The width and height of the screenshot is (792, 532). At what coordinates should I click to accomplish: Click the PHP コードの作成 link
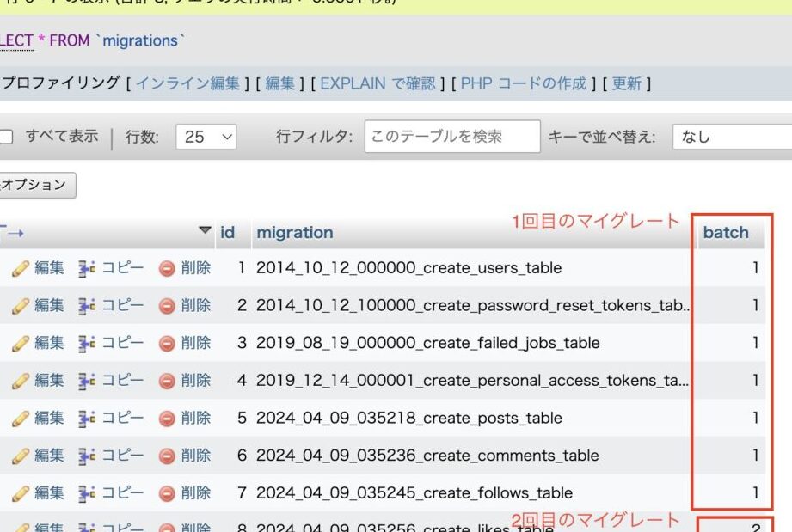(523, 83)
